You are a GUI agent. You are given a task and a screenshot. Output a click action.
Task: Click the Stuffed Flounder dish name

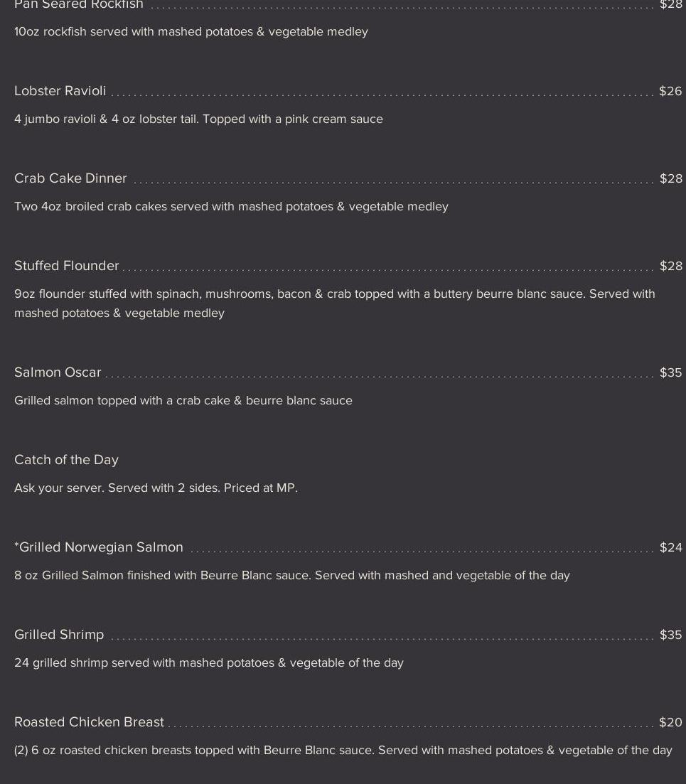click(x=67, y=266)
